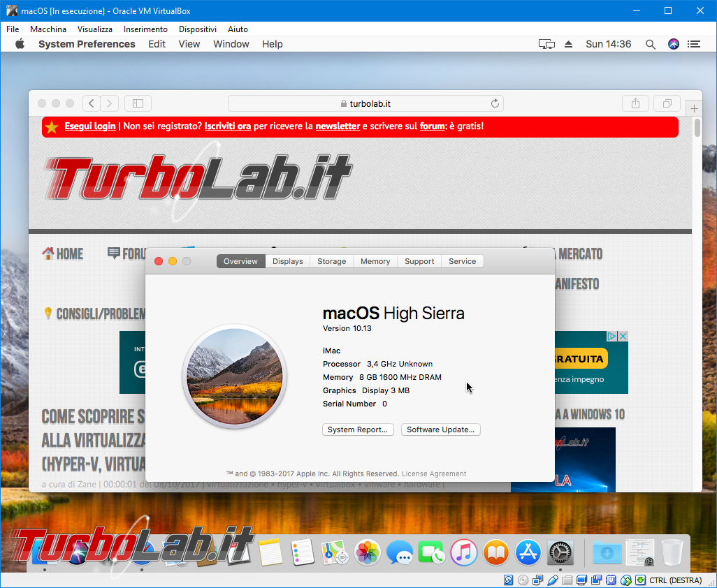Launch Siri from the menu bar
The width and height of the screenshot is (717, 588).
coord(674,44)
